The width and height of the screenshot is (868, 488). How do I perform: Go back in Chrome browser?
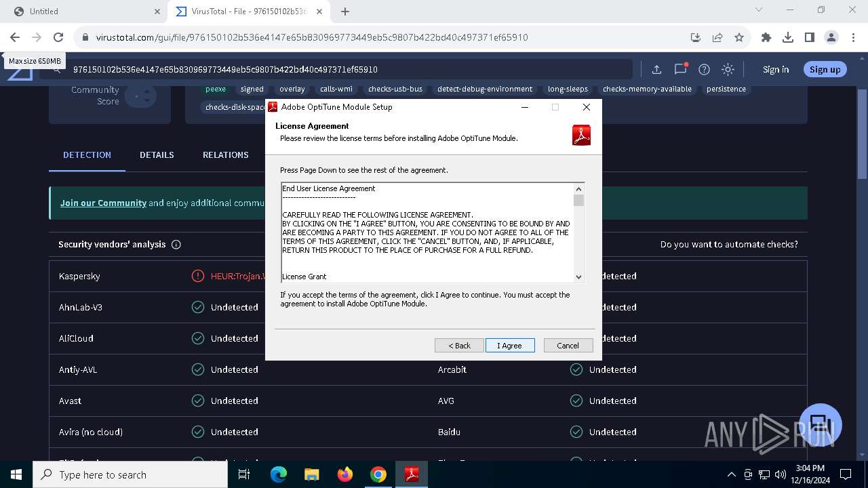pyautogui.click(x=15, y=37)
